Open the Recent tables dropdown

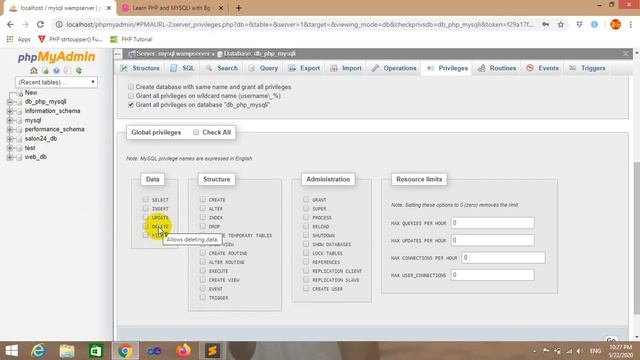[x=56, y=82]
